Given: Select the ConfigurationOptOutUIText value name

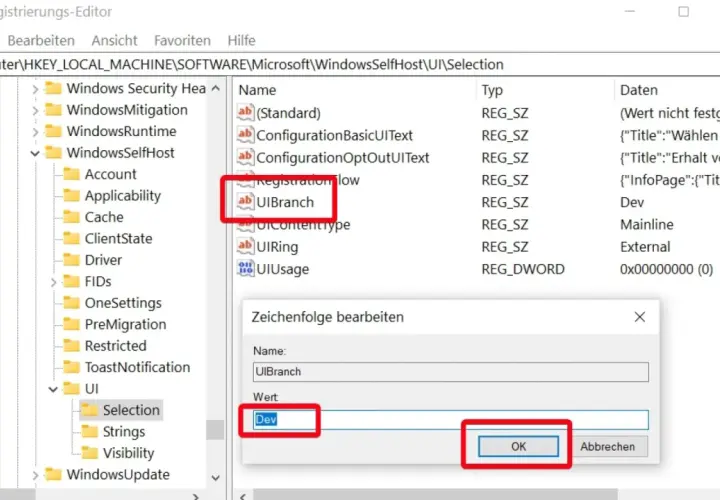Looking at the screenshot, I should 343,157.
